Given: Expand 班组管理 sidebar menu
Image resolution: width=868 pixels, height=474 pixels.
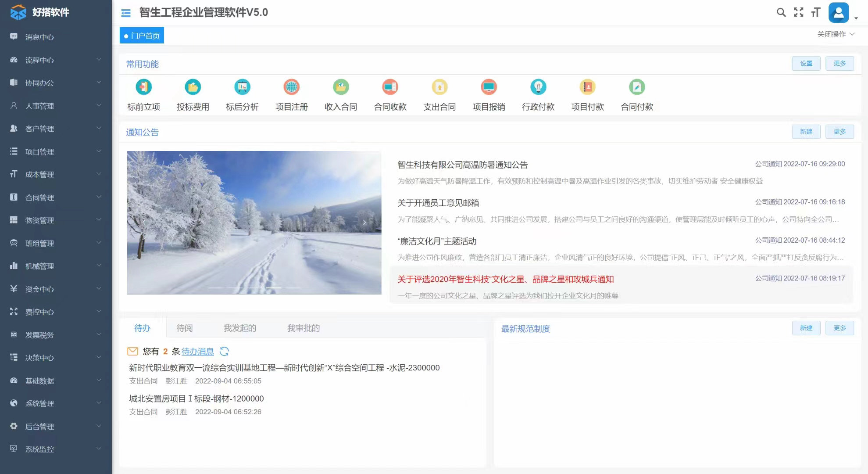Looking at the screenshot, I should point(56,243).
